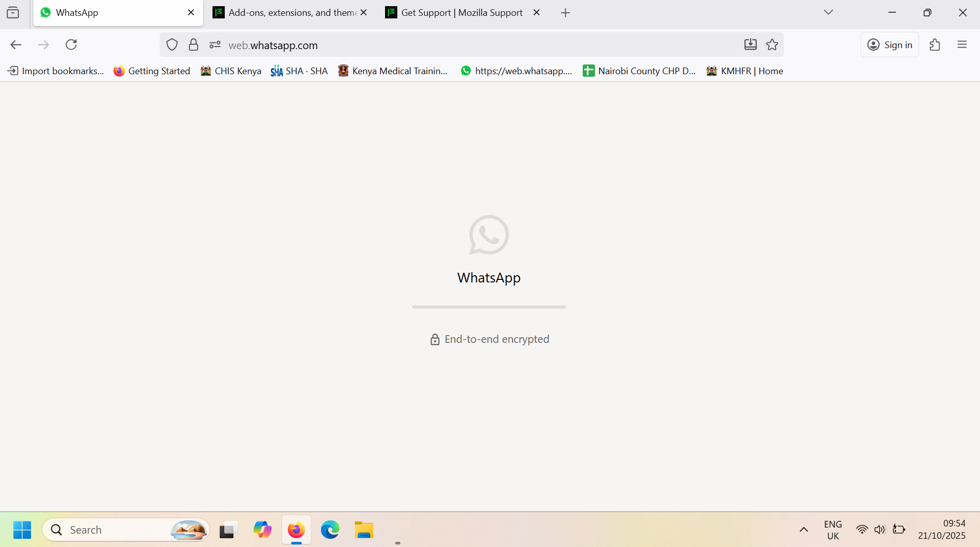Image resolution: width=980 pixels, height=547 pixels.
Task: Bookmark this page with star icon
Action: tap(772, 45)
